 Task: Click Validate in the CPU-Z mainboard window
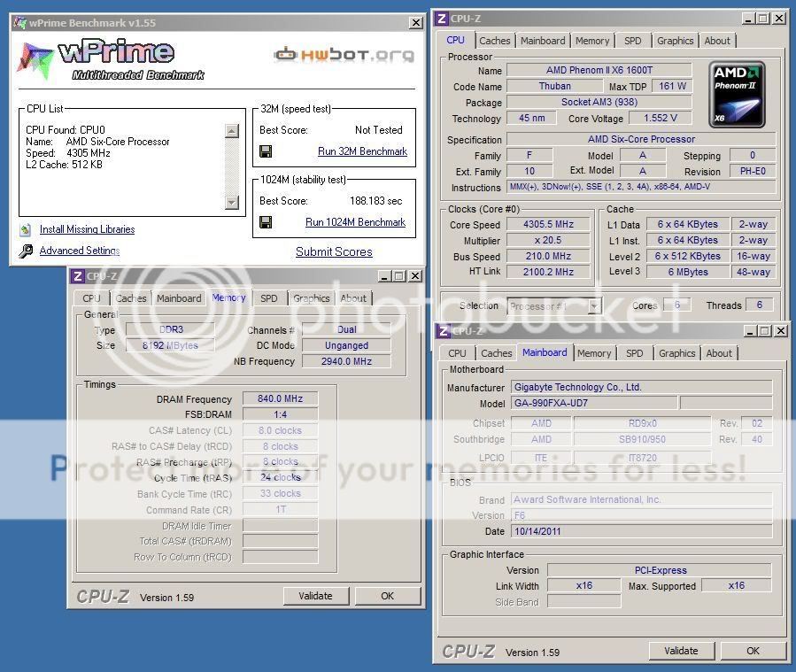(x=681, y=651)
